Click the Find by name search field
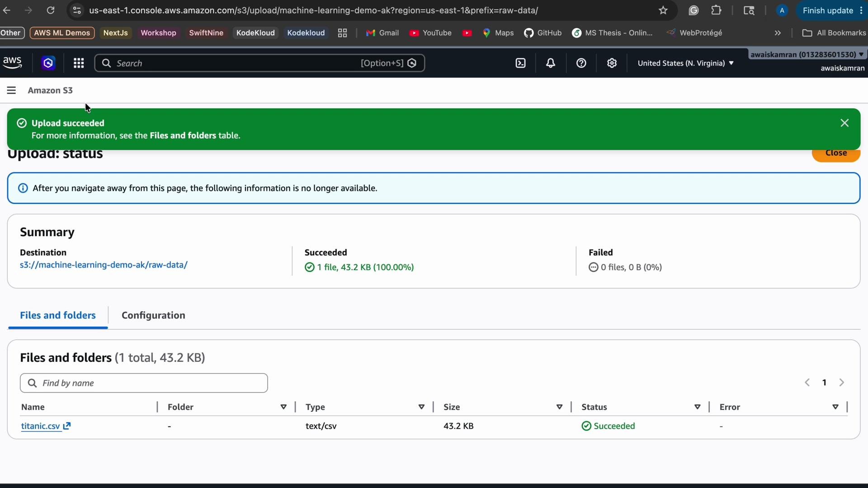The image size is (868, 488). click(144, 383)
